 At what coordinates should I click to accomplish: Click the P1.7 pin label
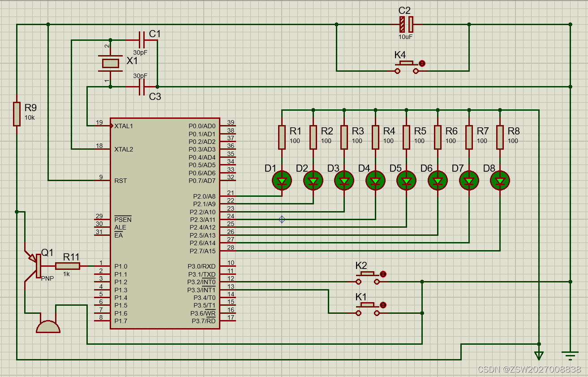(120, 321)
